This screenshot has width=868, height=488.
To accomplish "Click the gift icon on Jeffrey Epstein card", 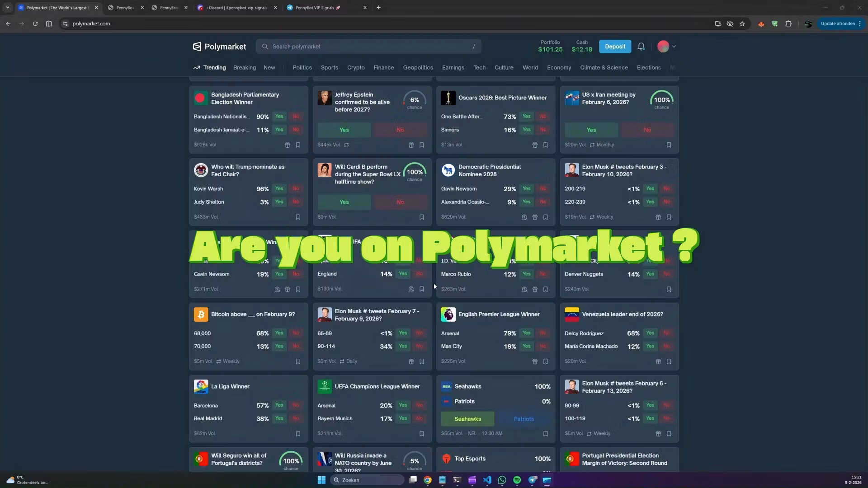I will (x=411, y=145).
